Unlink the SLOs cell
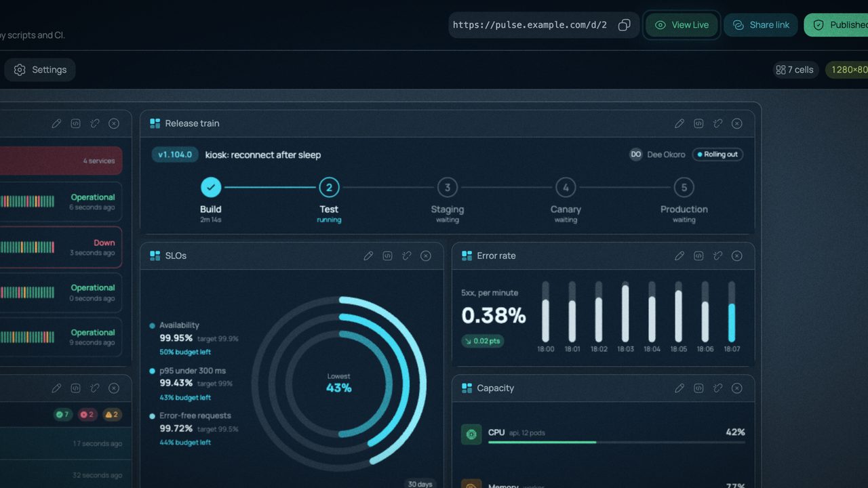 (x=407, y=256)
